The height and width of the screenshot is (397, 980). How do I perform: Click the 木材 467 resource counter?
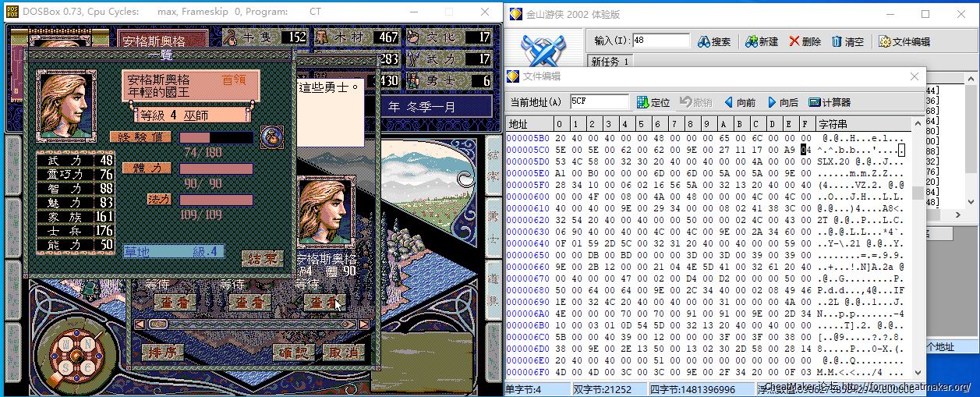pyautogui.click(x=357, y=37)
